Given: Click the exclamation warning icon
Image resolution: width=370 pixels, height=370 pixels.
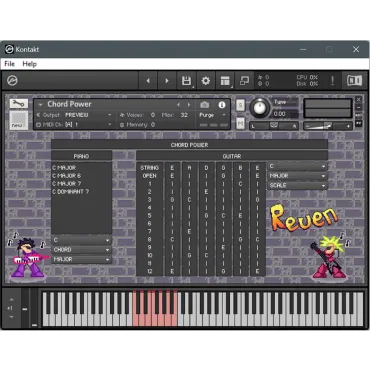Looking at the screenshot, I should point(332,80).
